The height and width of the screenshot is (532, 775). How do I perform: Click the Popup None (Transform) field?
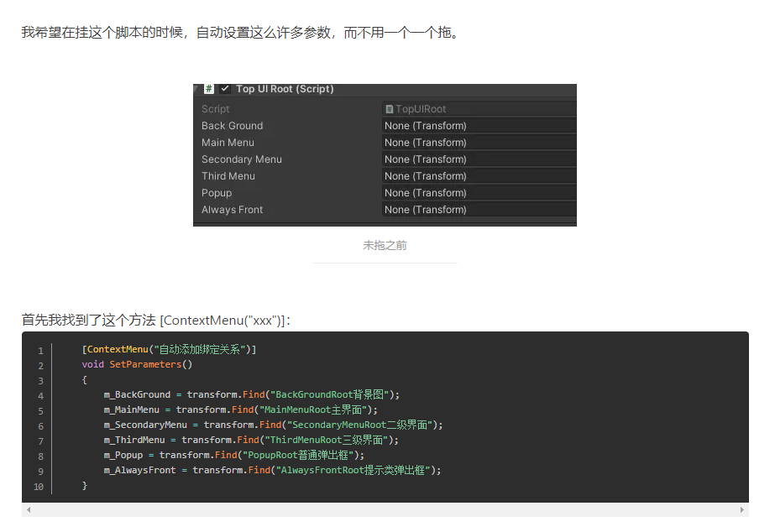[x=479, y=193]
